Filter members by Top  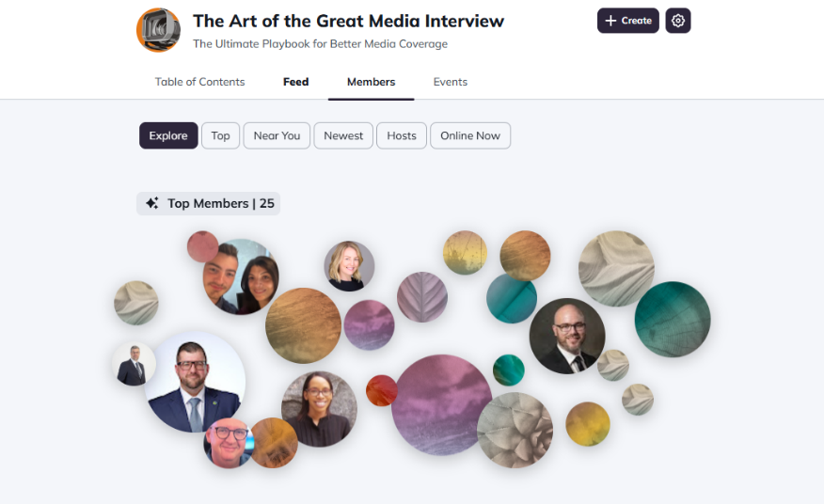click(x=221, y=135)
